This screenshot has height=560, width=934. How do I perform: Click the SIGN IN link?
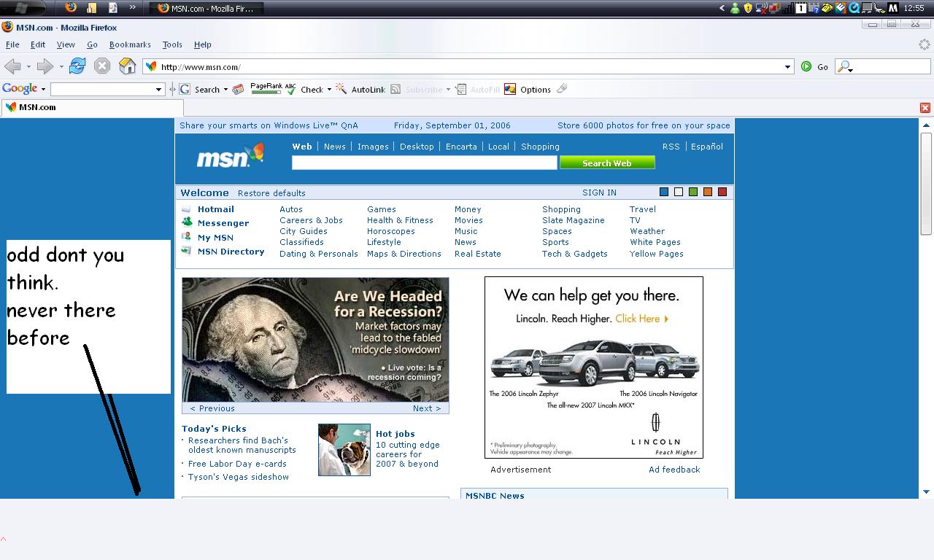point(599,192)
